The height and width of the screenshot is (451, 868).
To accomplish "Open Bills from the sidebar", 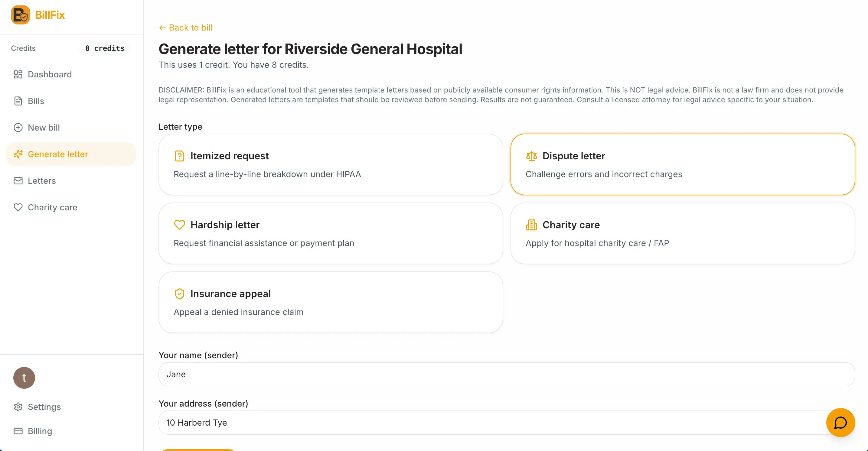I will point(36,101).
